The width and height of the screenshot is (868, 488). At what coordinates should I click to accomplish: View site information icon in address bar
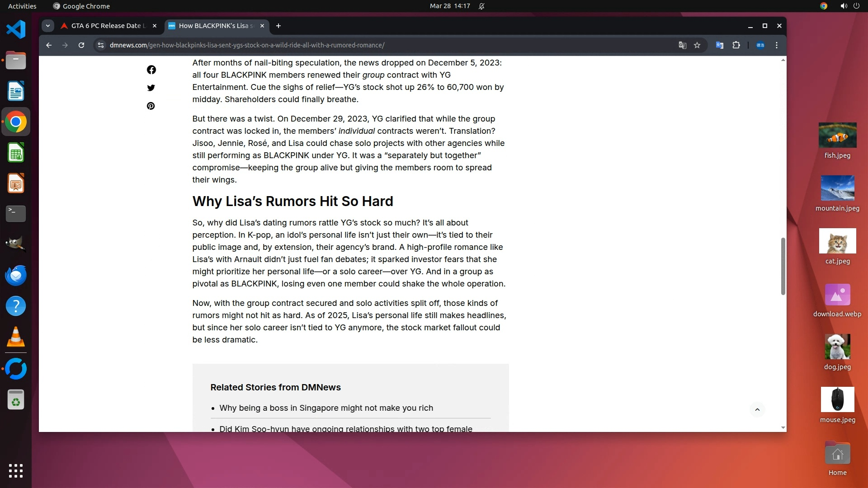click(101, 45)
